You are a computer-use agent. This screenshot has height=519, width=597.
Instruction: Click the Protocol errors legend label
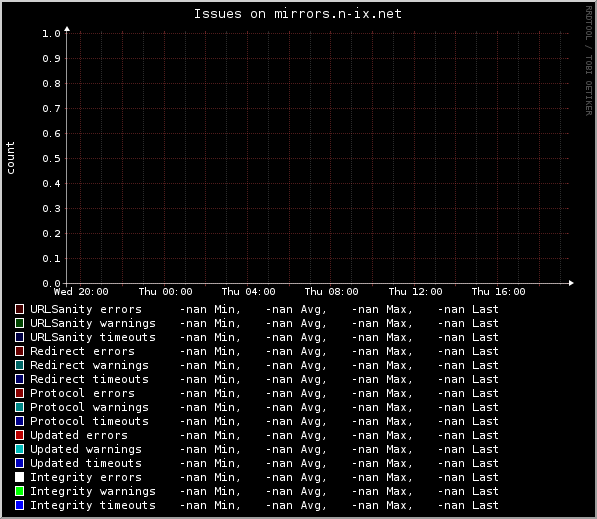[82, 393]
